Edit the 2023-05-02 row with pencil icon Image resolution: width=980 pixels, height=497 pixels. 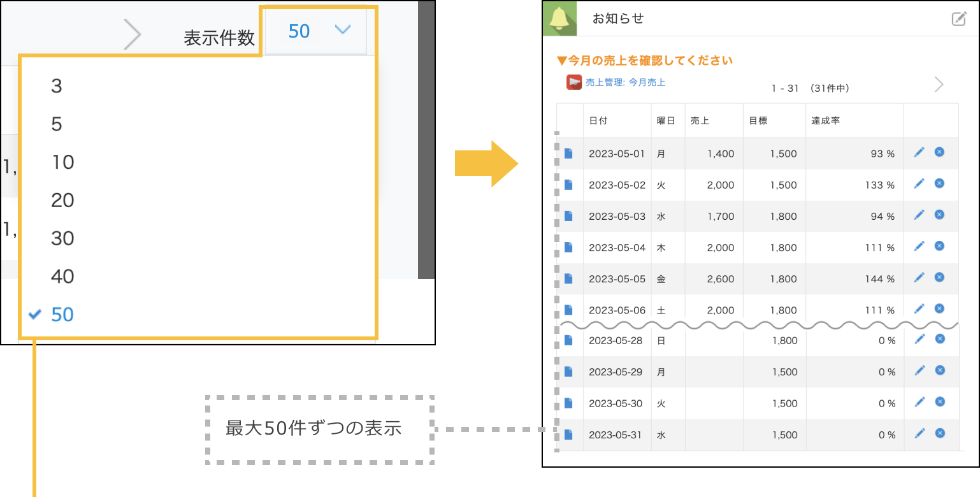coord(919,183)
